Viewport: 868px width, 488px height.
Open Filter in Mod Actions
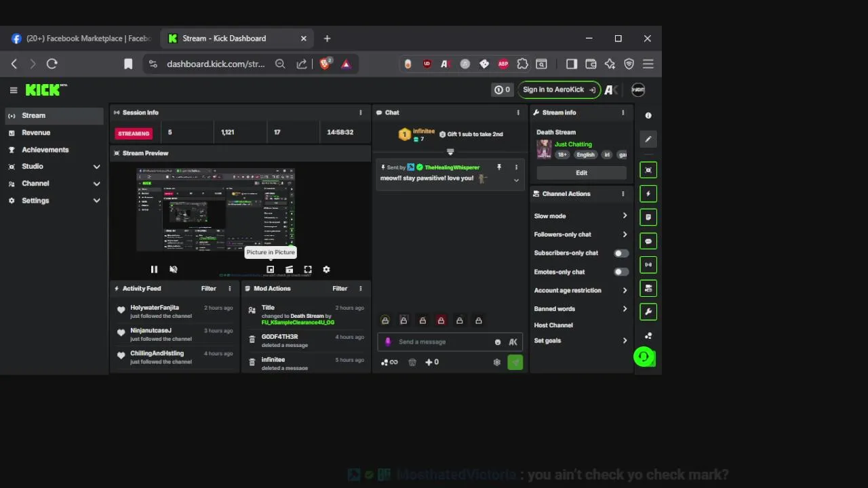pyautogui.click(x=340, y=289)
